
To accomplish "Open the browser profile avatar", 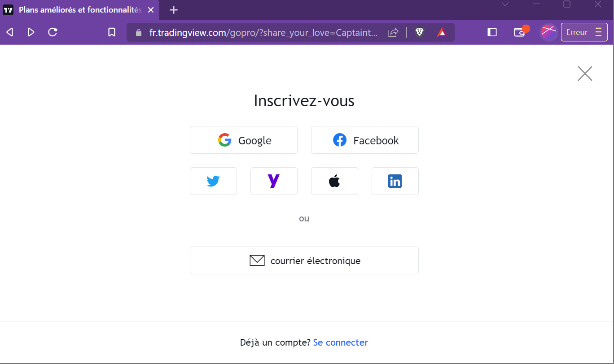I will coord(548,32).
